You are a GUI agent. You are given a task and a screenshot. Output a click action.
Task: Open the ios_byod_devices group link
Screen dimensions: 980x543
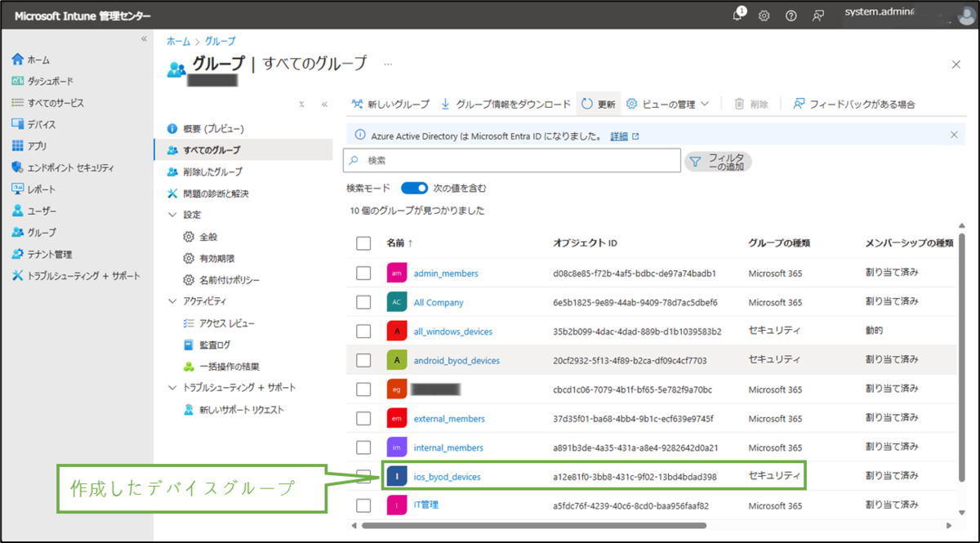(448, 477)
